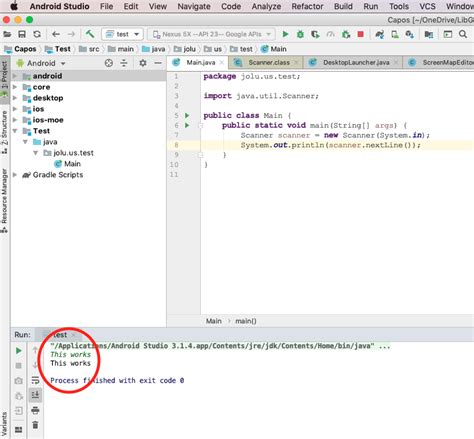
Task: Expand Gradle Scripts in project tree
Action: [15, 175]
